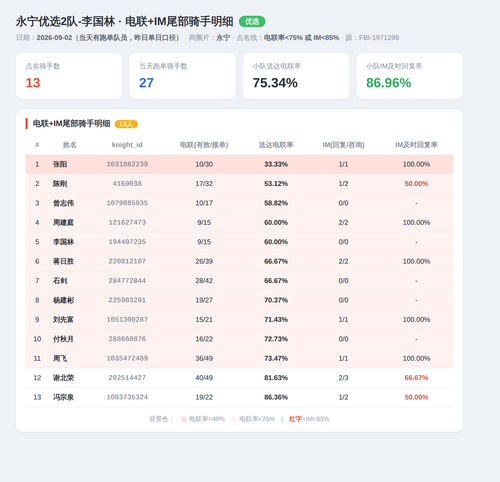
Task: Click knight ID 4169038 for 陈刚
Action: (127, 184)
